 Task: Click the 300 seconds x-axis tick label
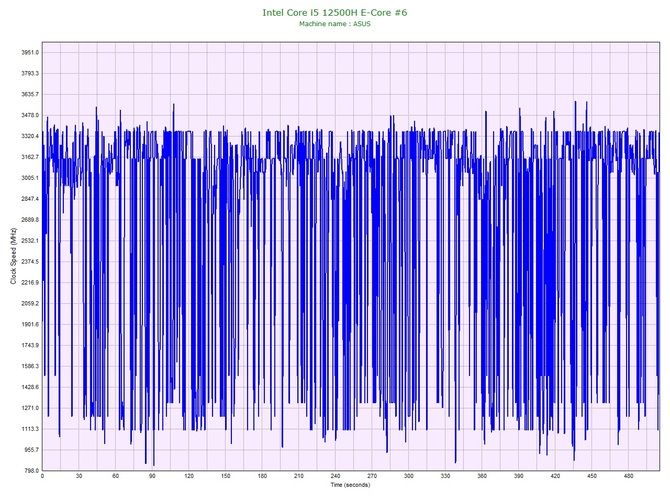click(409, 476)
